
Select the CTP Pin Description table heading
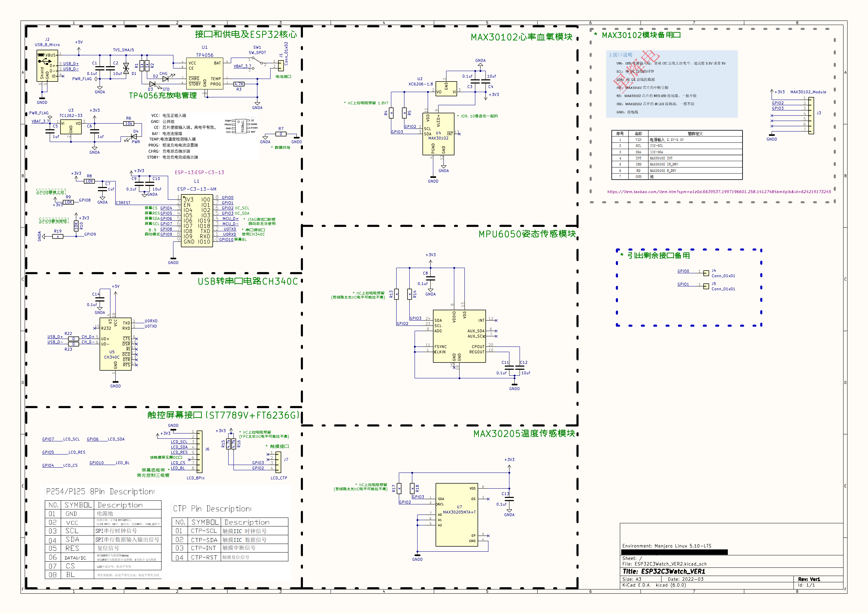point(212,509)
